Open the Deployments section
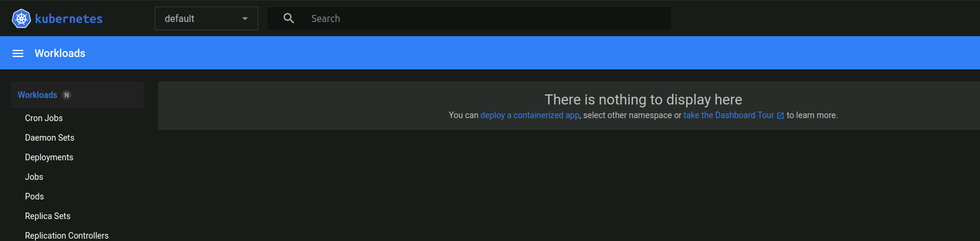This screenshot has height=241, width=980. click(x=49, y=157)
